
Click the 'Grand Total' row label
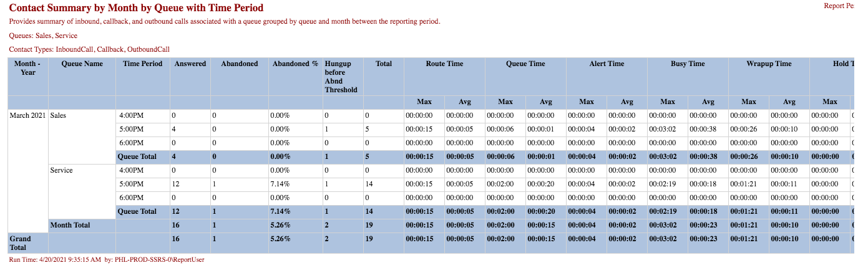[x=20, y=242]
